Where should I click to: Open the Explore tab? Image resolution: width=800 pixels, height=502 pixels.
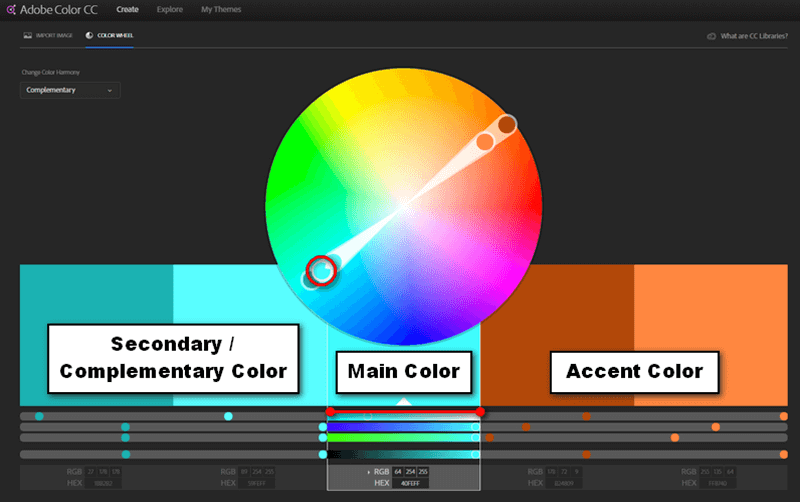click(170, 10)
